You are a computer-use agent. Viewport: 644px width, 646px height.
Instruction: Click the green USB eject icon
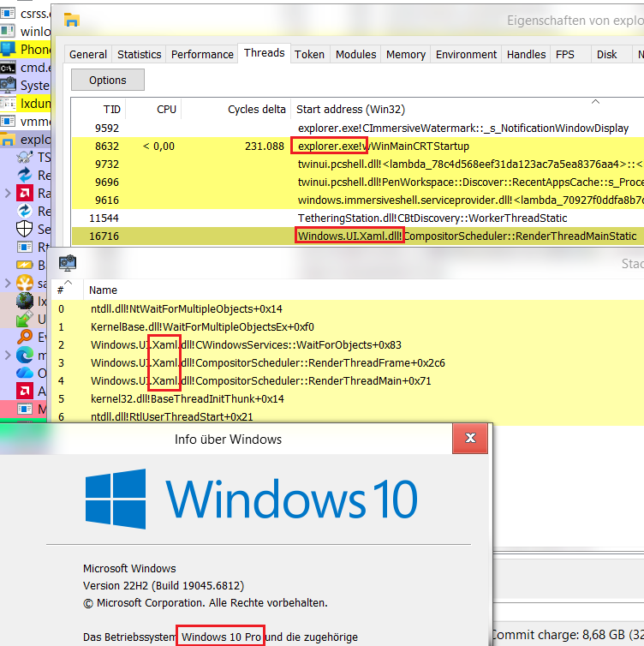[24, 319]
